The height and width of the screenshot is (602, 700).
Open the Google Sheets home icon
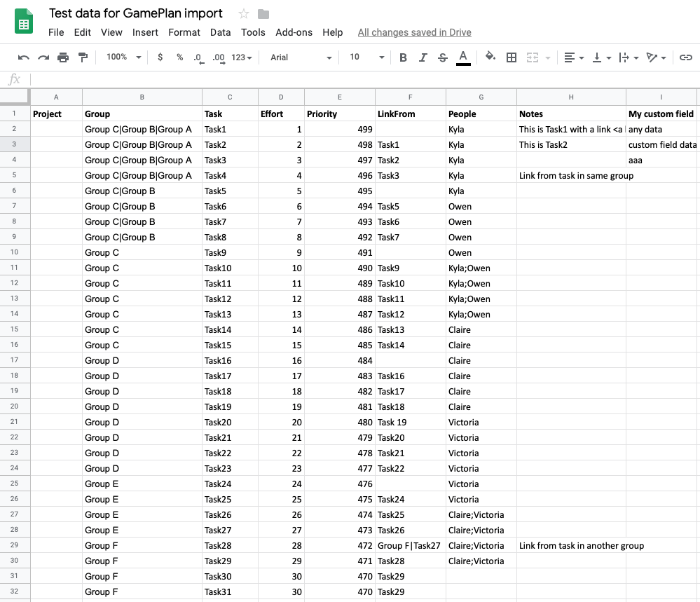click(24, 21)
